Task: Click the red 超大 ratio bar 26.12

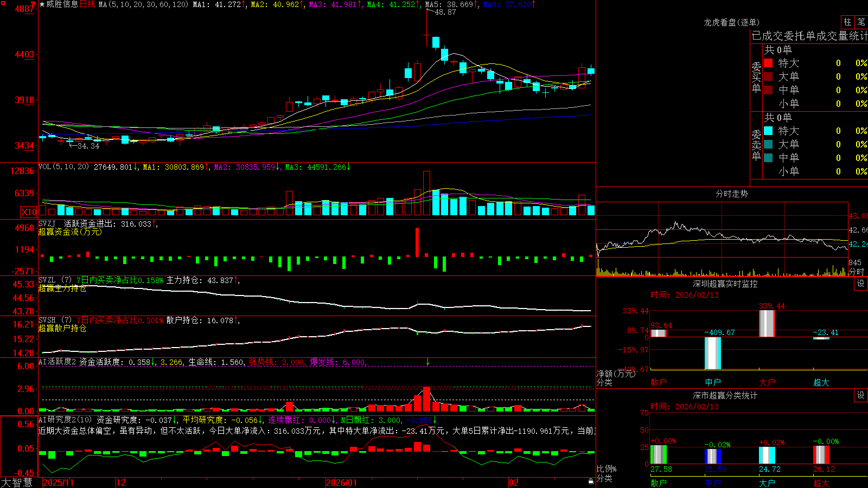Action: (x=821, y=455)
